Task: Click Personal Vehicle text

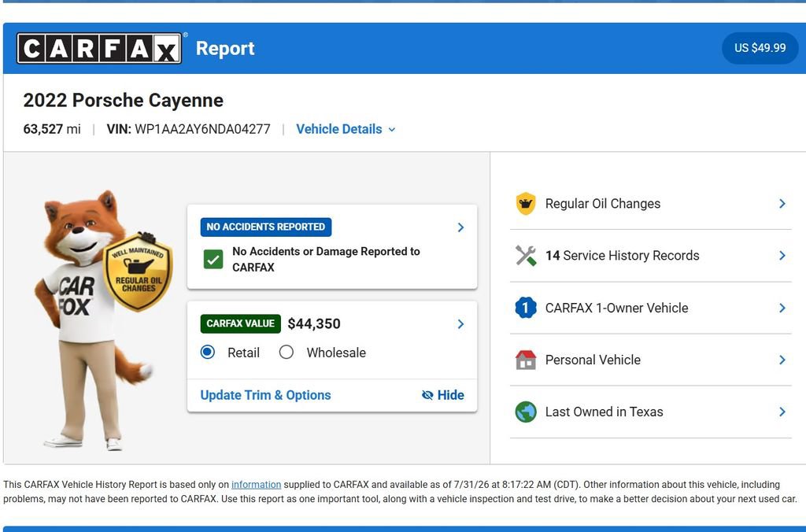Action: point(593,360)
